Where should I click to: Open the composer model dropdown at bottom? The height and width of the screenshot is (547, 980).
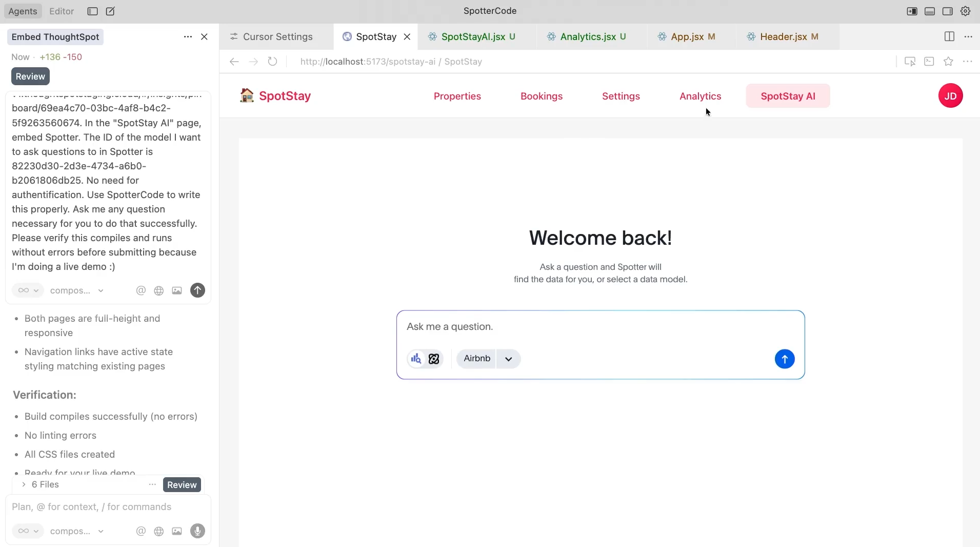(x=77, y=531)
